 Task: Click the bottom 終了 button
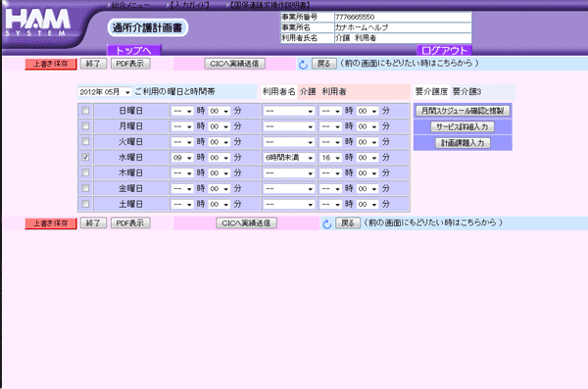tap(93, 223)
